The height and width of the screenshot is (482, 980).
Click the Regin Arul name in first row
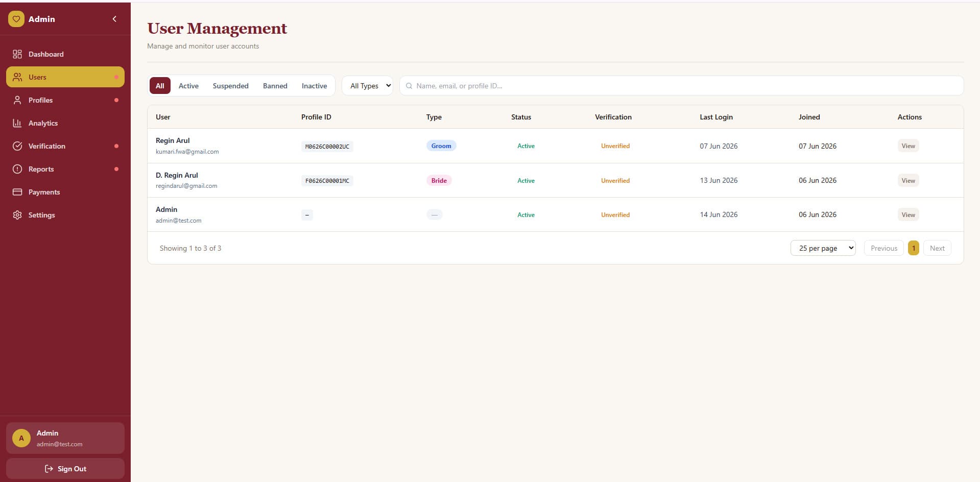point(173,140)
